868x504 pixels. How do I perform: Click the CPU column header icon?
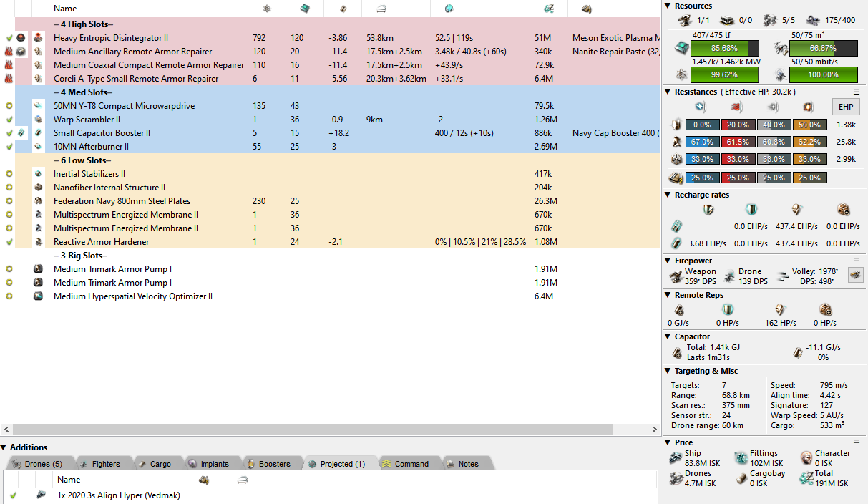click(x=305, y=9)
